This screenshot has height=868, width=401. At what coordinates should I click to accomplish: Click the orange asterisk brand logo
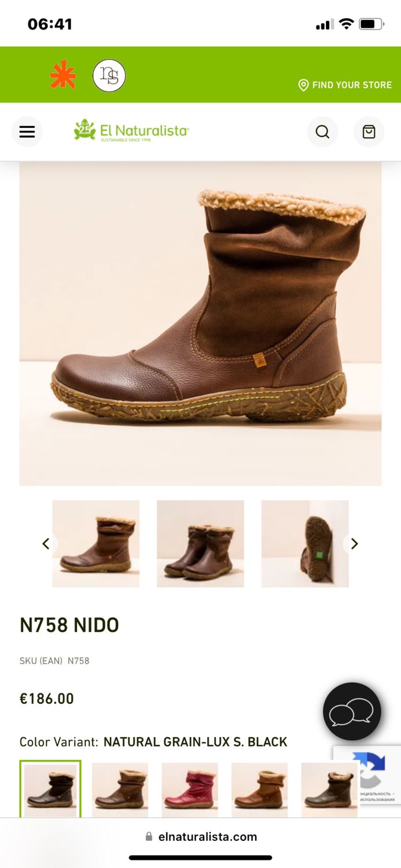pyautogui.click(x=62, y=75)
